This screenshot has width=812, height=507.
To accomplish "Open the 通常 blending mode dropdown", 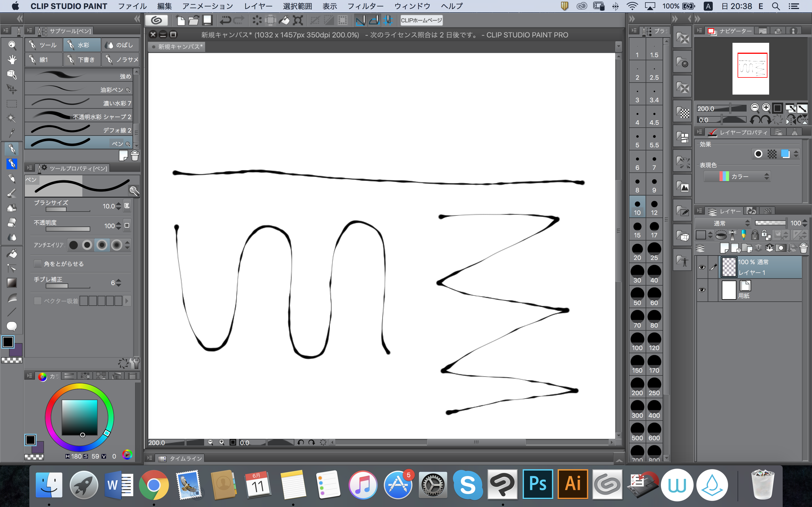I will click(723, 223).
